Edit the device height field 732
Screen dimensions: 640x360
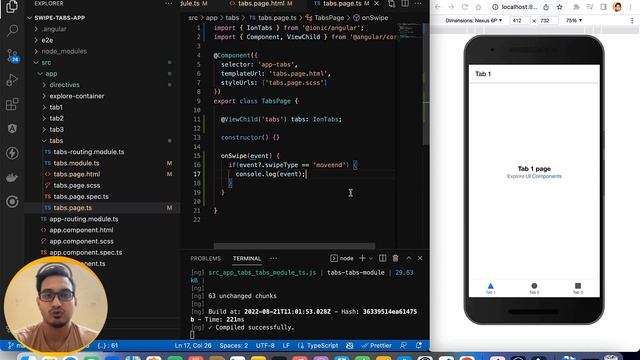[546, 20]
